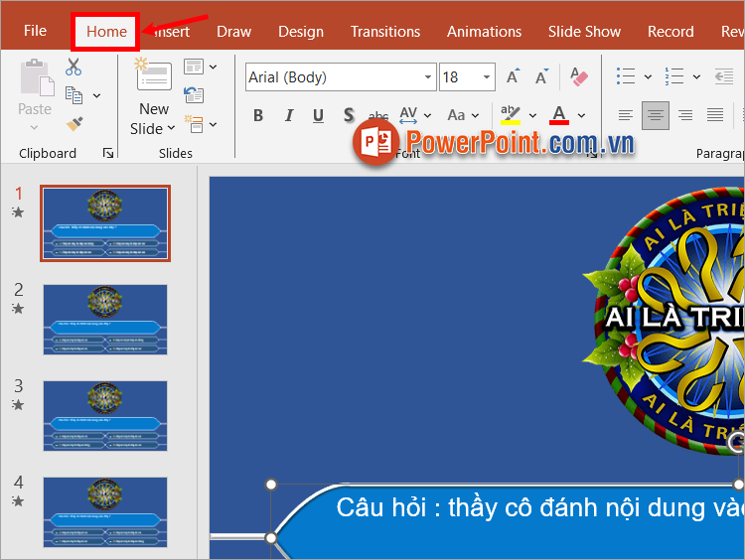The height and width of the screenshot is (560, 745).
Task: Select the 'Ai là triệu phú' logo image
Action: click(x=666, y=321)
